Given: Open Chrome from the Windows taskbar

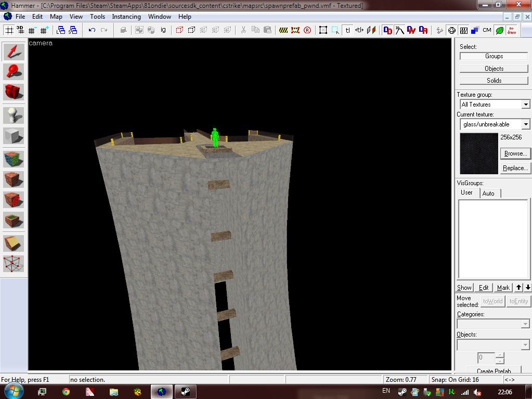Looking at the screenshot, I should (66, 392).
